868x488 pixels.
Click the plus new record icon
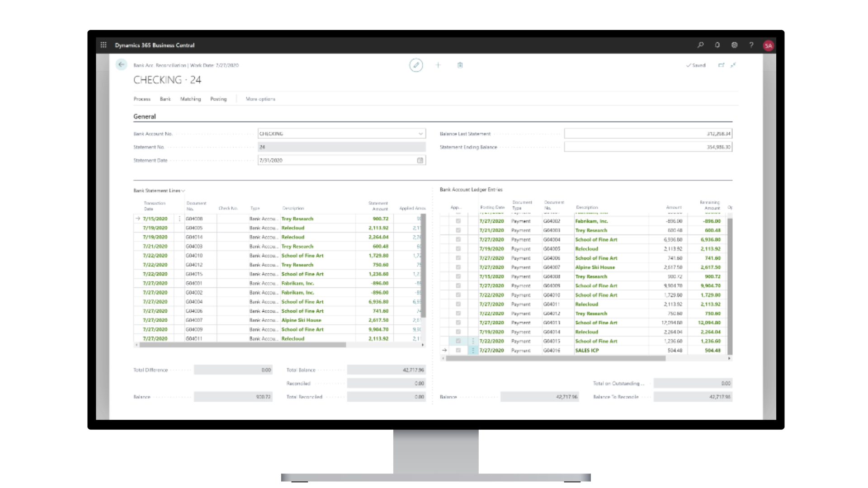[438, 65]
